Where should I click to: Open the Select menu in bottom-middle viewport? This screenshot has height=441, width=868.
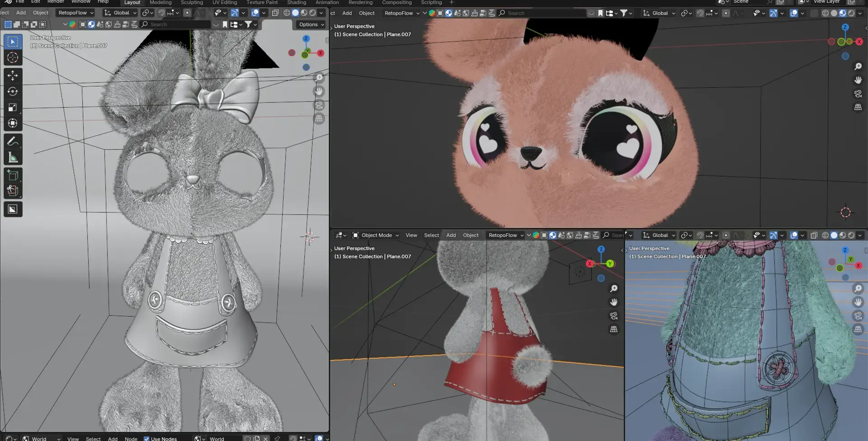click(431, 235)
